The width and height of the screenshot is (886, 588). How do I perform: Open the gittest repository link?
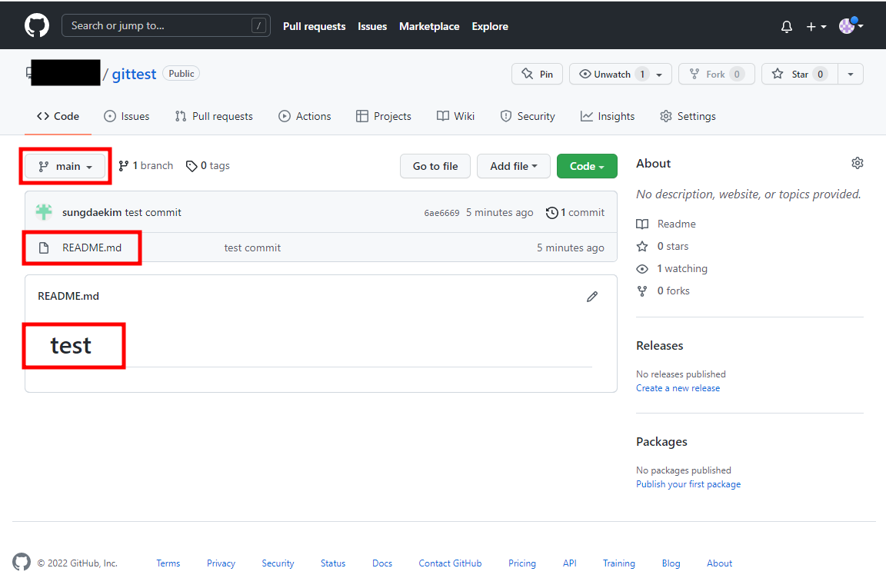134,74
